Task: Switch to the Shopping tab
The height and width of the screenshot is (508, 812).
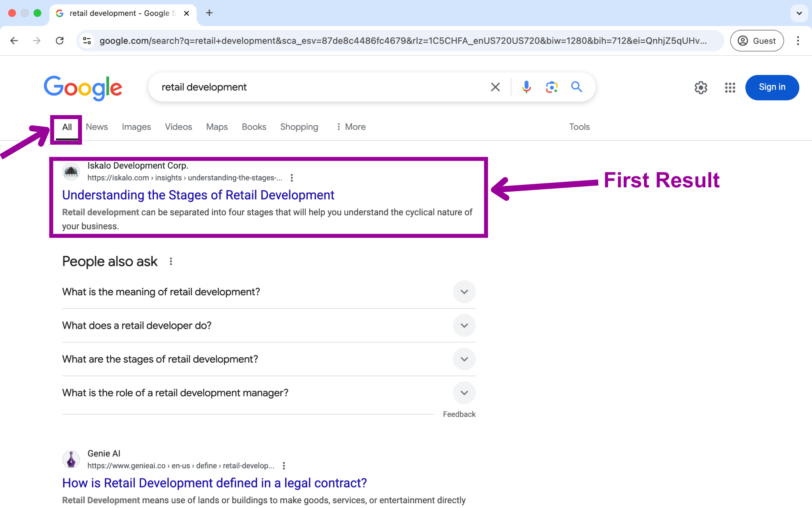Action: 299,127
